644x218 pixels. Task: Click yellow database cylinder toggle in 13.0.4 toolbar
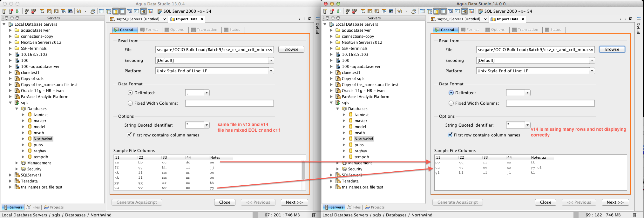pyautogui.click(x=115, y=11)
